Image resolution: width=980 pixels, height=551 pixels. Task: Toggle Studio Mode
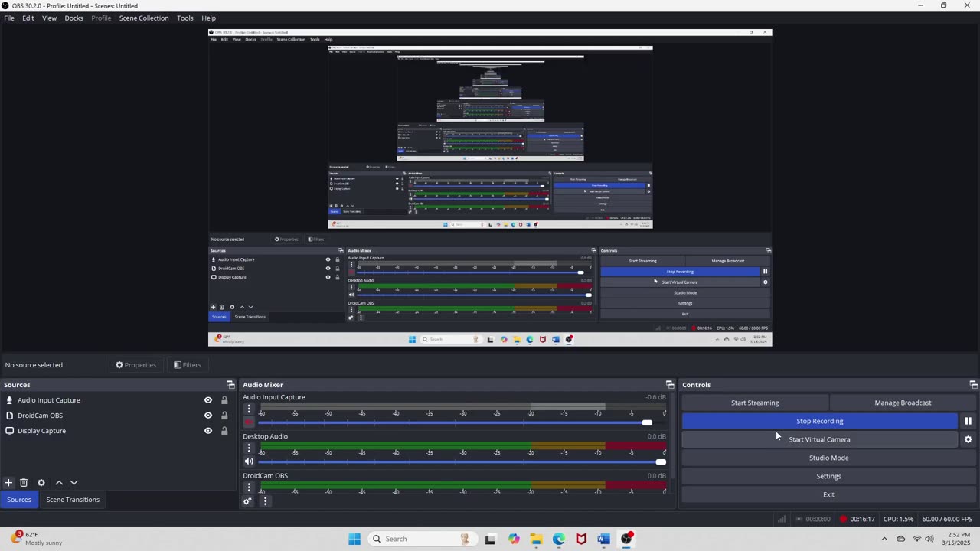(x=828, y=458)
